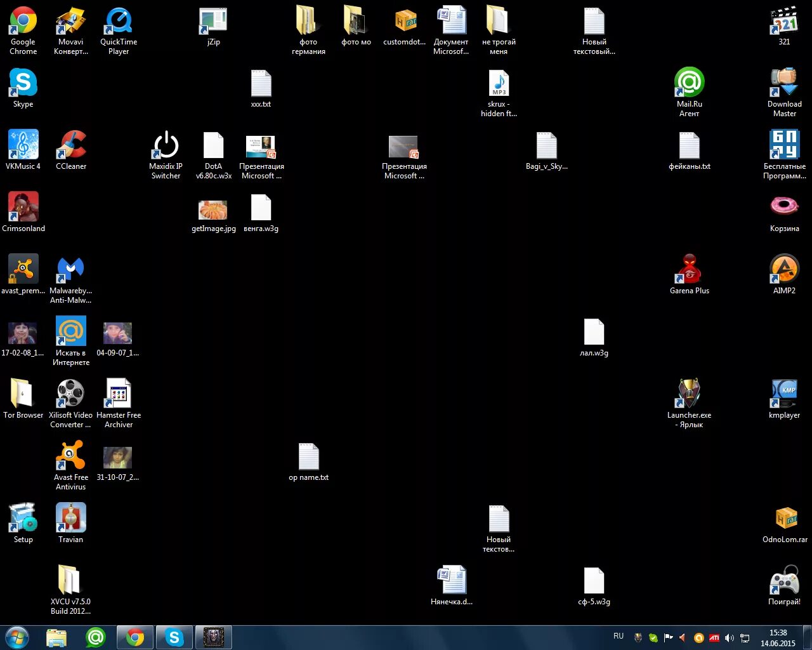Launch Поиграй! game controller shortcut
This screenshot has width=812, height=650.
pos(785,585)
